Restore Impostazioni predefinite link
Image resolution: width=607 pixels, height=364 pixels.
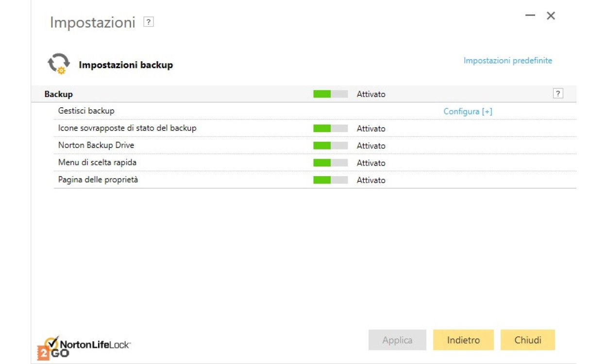pyautogui.click(x=507, y=61)
